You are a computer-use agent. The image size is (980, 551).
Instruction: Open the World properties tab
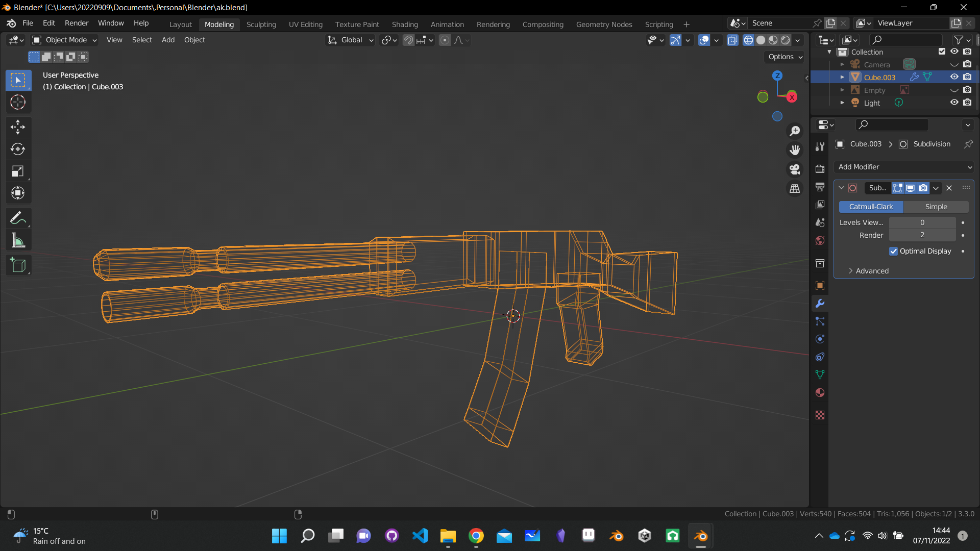click(x=820, y=240)
